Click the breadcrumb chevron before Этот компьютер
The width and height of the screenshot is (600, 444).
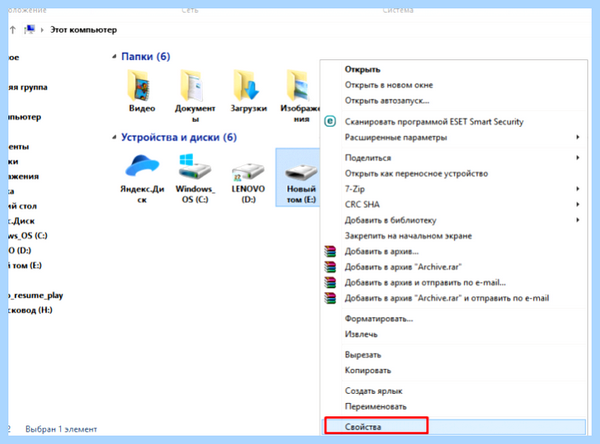[42, 30]
